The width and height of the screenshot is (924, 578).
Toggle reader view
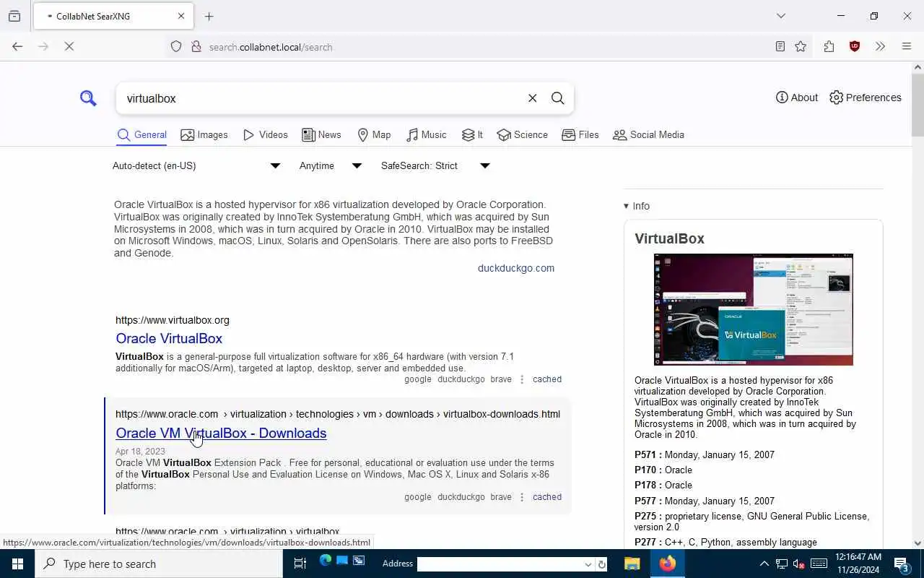click(780, 46)
